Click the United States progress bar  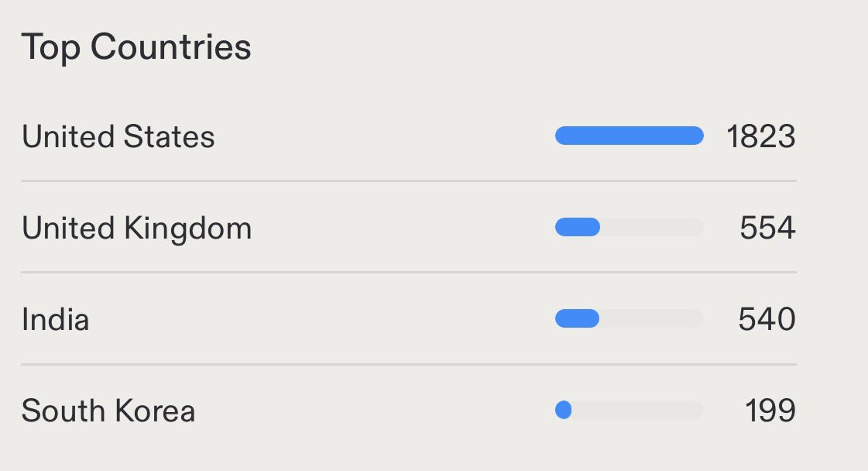click(x=630, y=136)
